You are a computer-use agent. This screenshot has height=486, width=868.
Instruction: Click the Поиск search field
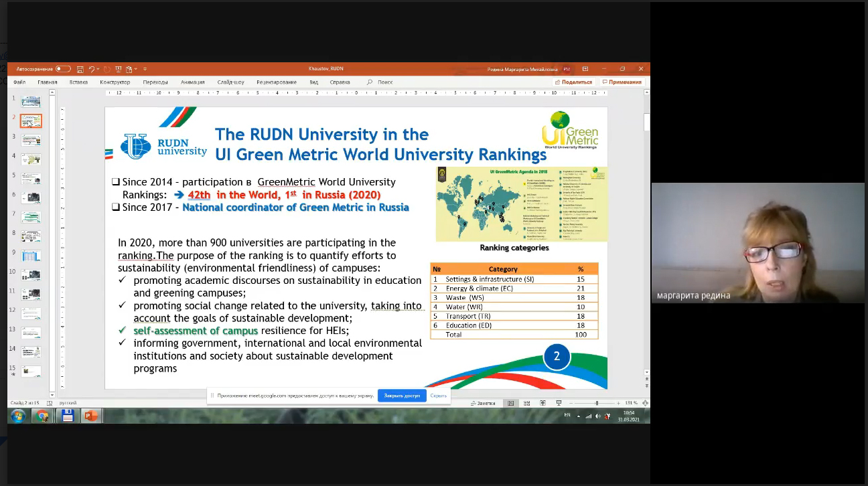pyautogui.click(x=385, y=82)
